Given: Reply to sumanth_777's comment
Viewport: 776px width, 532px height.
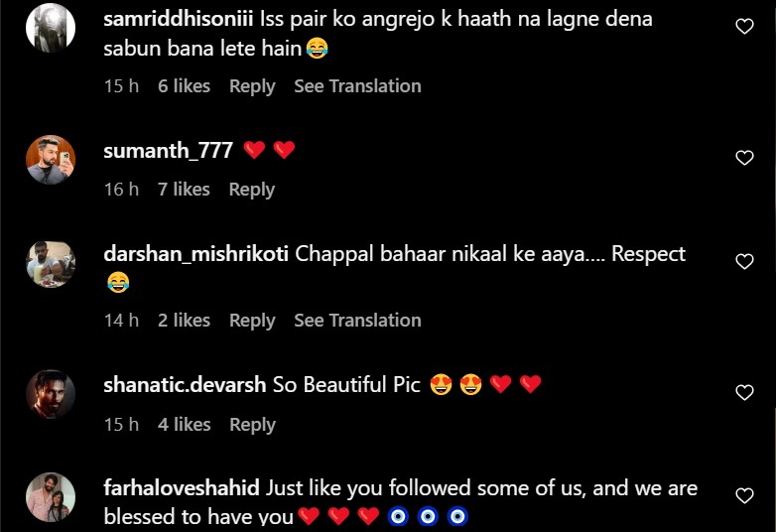Looking at the screenshot, I should (x=252, y=190).
